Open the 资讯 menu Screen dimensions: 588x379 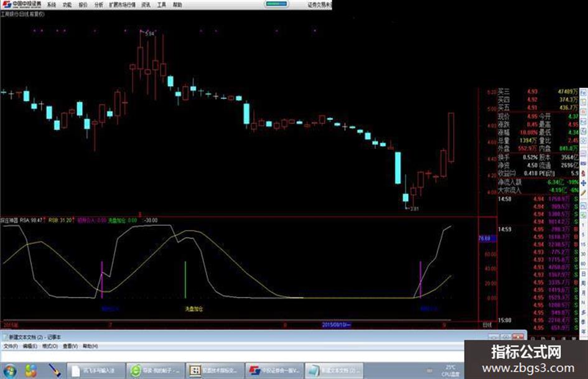pyautogui.click(x=146, y=5)
